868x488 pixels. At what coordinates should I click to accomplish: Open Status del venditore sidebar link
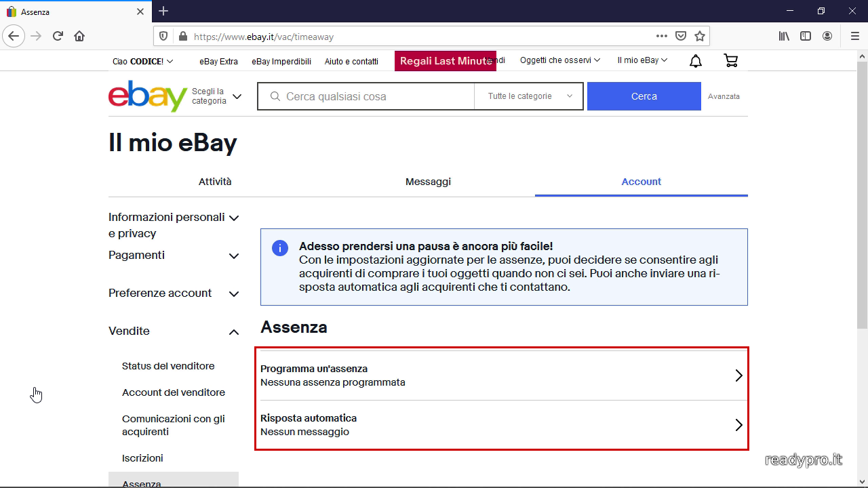coord(168,366)
